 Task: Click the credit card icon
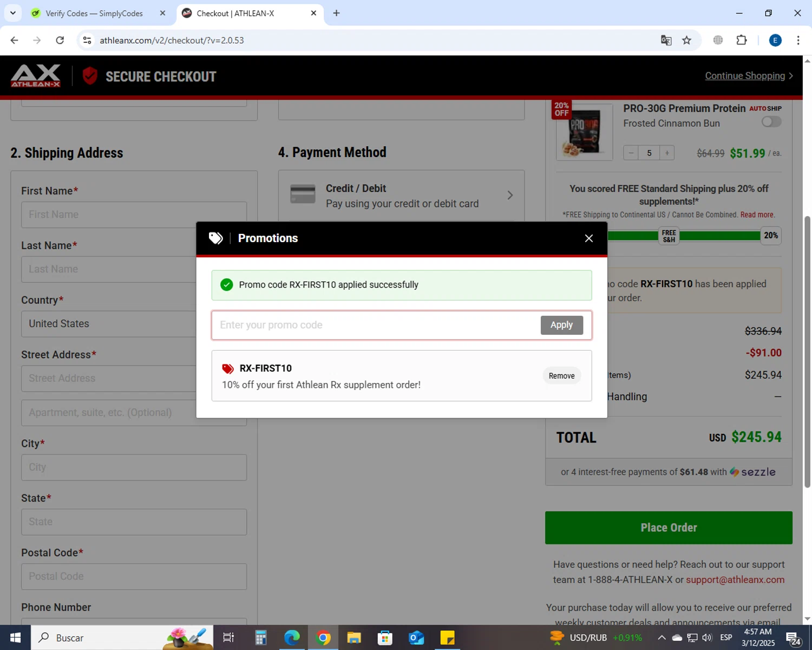[303, 194]
